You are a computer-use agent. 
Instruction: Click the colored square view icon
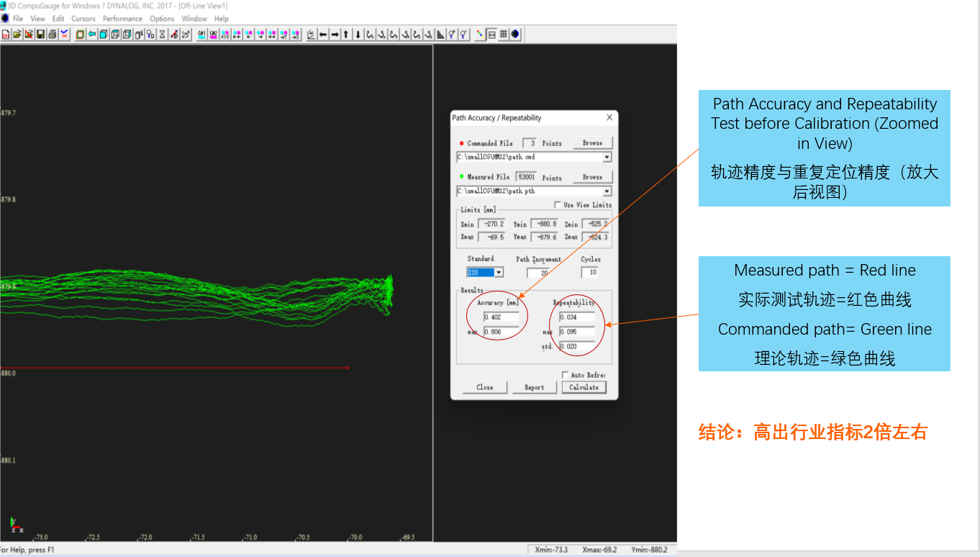[80, 35]
